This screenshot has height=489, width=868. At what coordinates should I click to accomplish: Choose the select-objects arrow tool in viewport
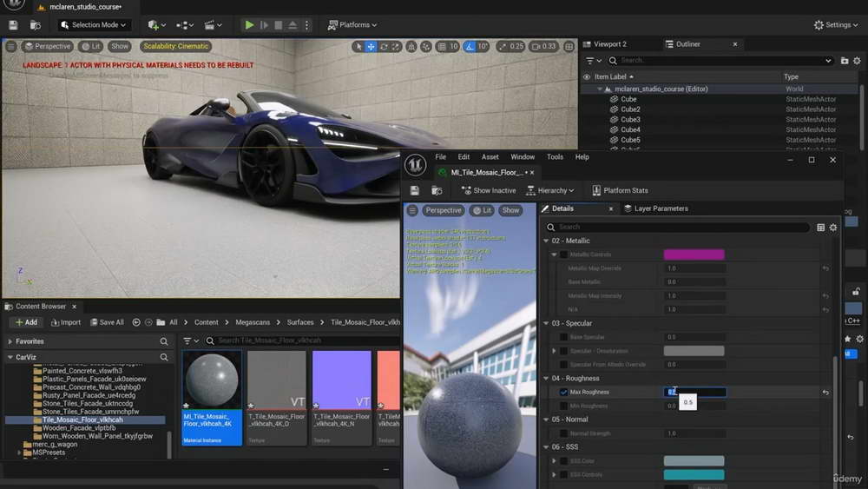pyautogui.click(x=358, y=47)
